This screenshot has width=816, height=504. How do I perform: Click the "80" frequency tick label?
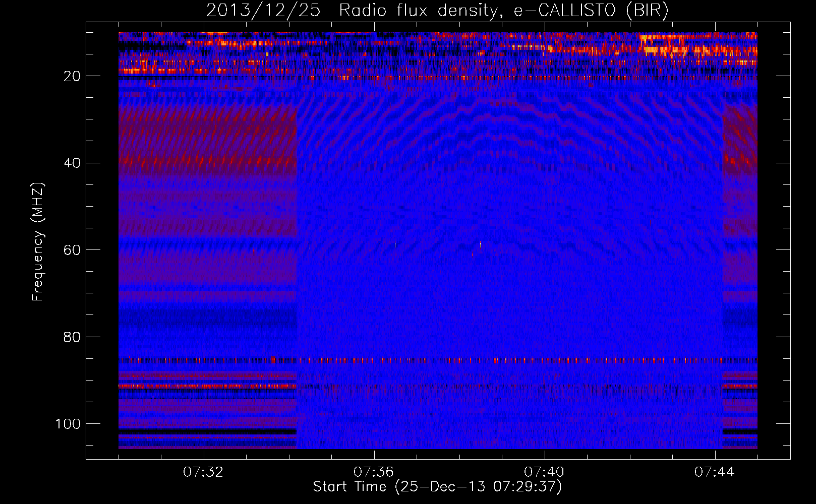[72, 337]
